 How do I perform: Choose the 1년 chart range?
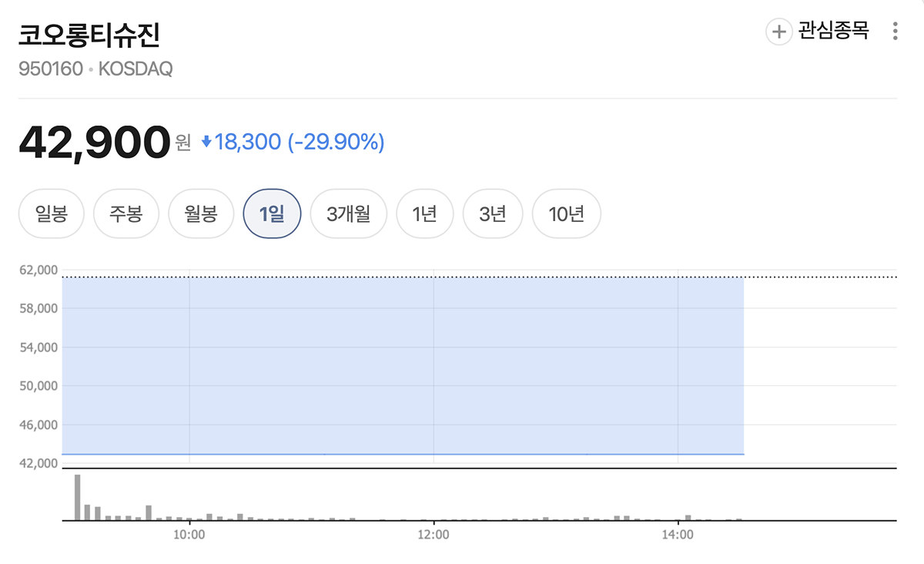point(424,213)
